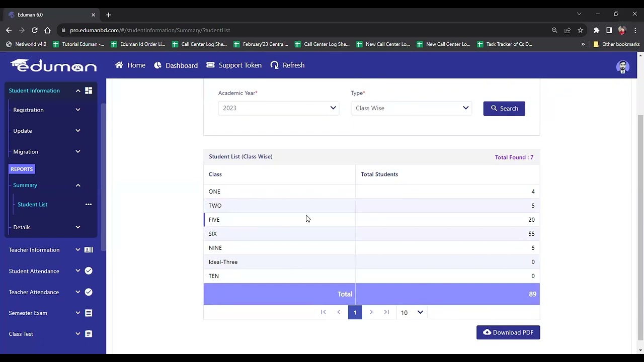
Task: Expand the Teacher Attendance section
Action: tap(78, 292)
